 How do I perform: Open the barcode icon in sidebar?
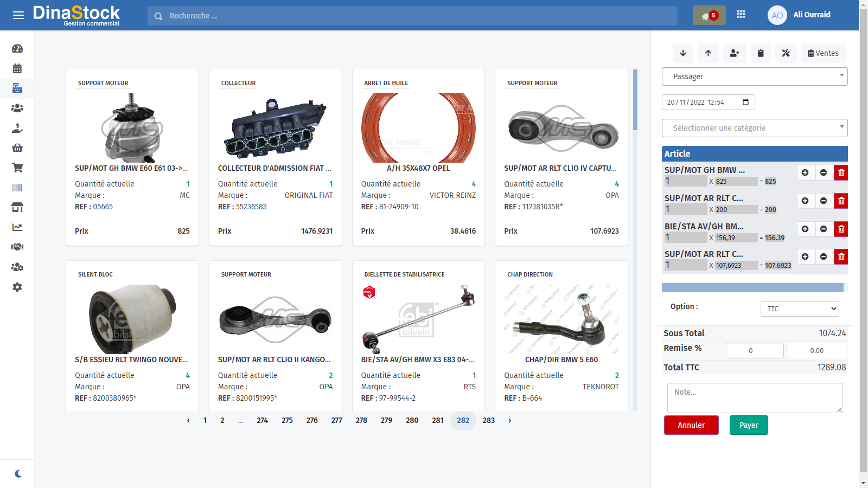[17, 188]
